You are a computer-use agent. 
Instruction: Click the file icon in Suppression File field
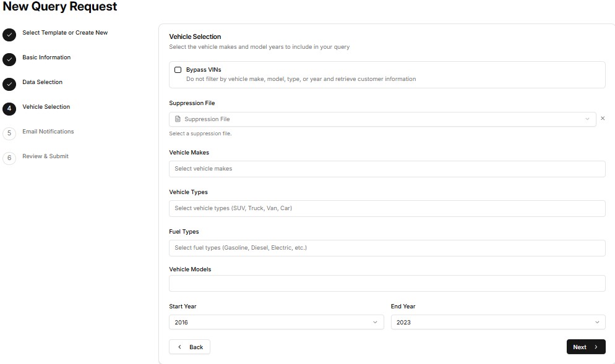tap(178, 119)
